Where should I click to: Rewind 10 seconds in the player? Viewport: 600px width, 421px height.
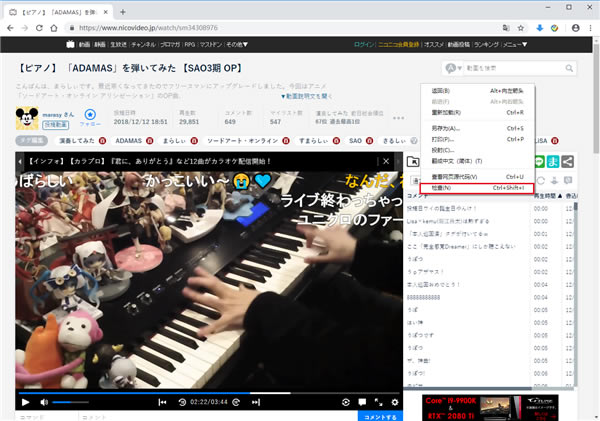[x=182, y=402]
